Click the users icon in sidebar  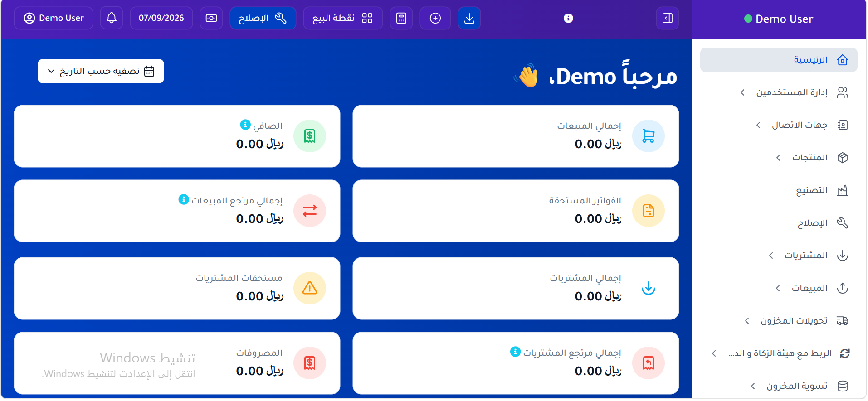843,92
